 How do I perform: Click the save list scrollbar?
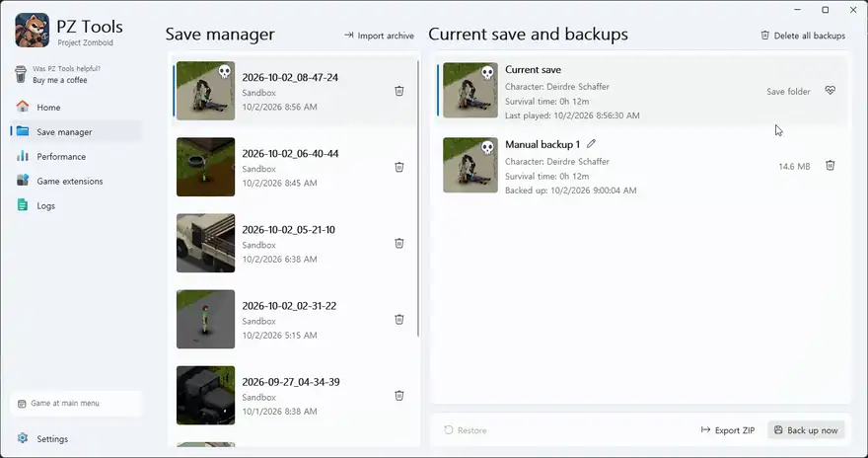418,198
